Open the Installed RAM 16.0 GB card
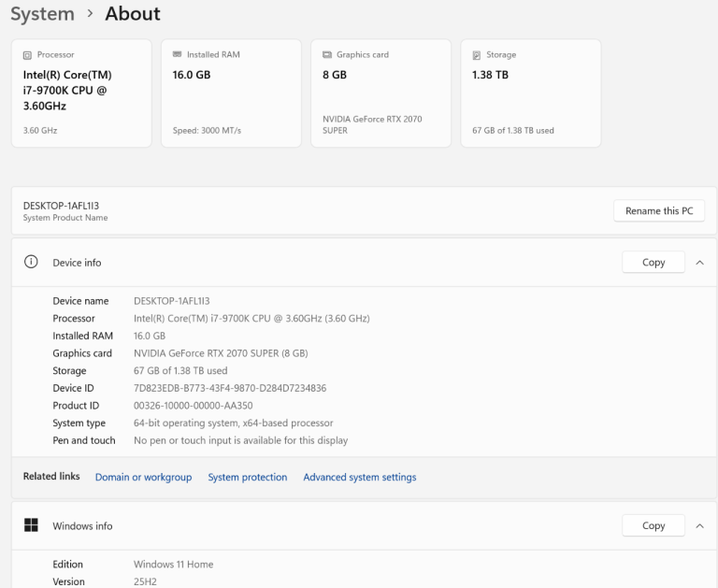Screen dimensions: 718x588 (231, 93)
